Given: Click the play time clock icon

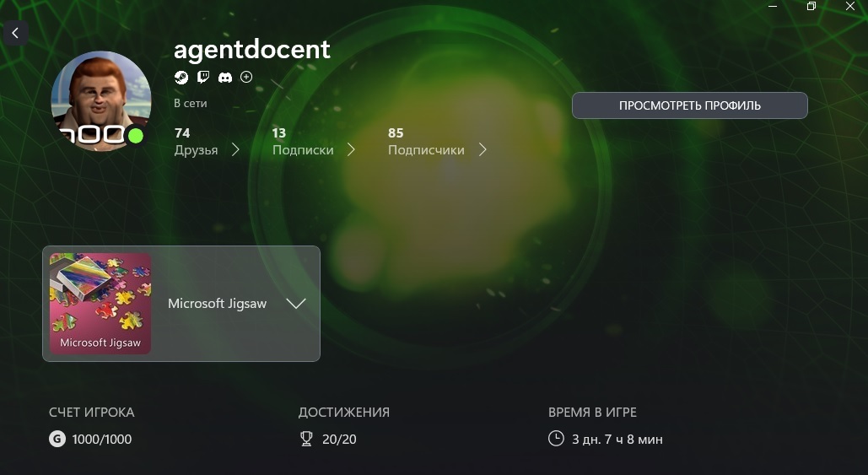Looking at the screenshot, I should [556, 439].
